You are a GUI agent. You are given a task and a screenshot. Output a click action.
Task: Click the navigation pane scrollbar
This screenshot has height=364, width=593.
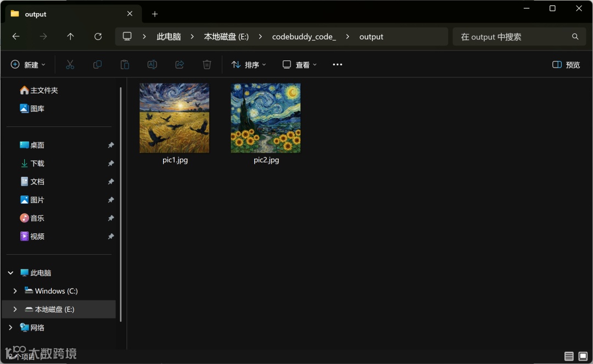point(121,204)
